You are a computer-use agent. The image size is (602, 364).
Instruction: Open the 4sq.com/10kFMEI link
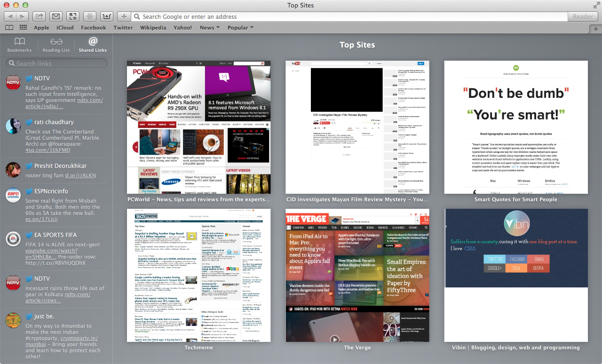48,150
